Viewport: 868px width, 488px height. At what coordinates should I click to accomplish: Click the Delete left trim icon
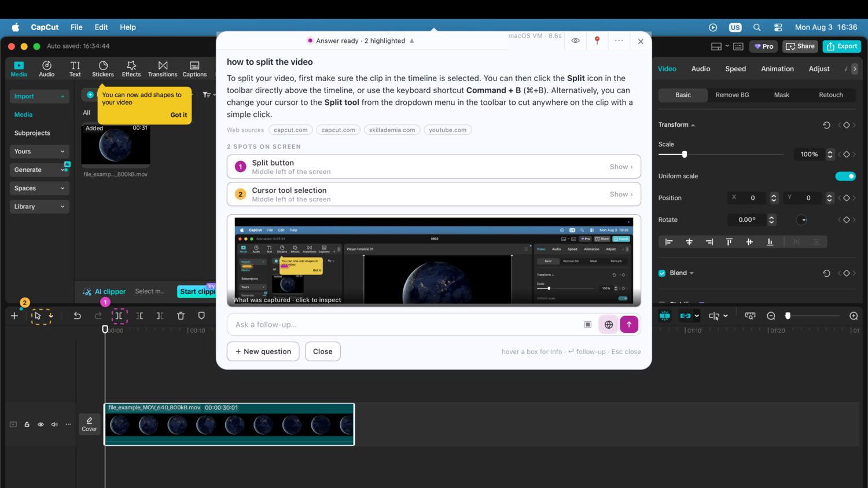139,316
